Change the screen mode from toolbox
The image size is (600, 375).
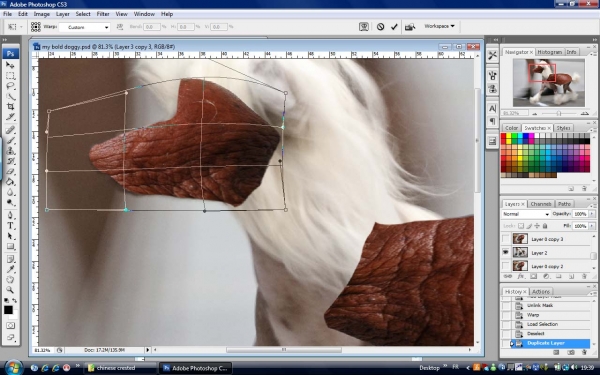click(10, 338)
